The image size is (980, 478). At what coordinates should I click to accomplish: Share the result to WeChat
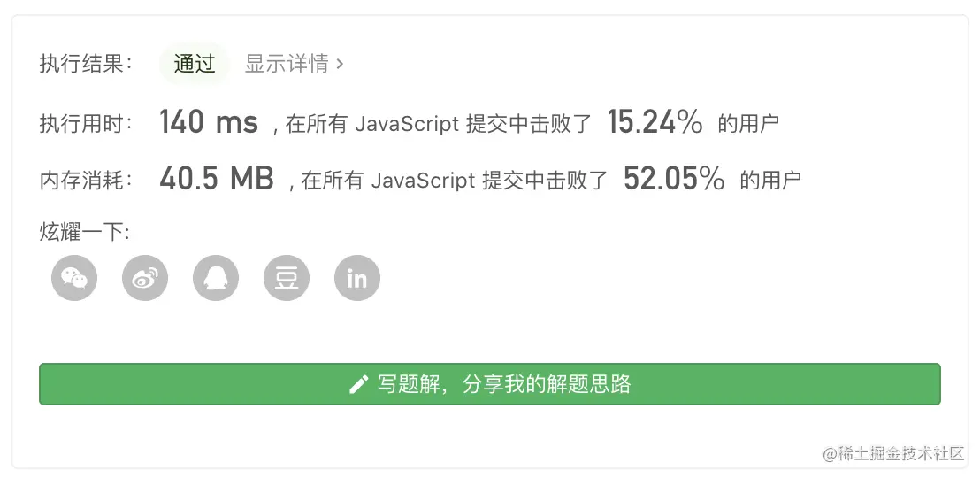(x=74, y=278)
